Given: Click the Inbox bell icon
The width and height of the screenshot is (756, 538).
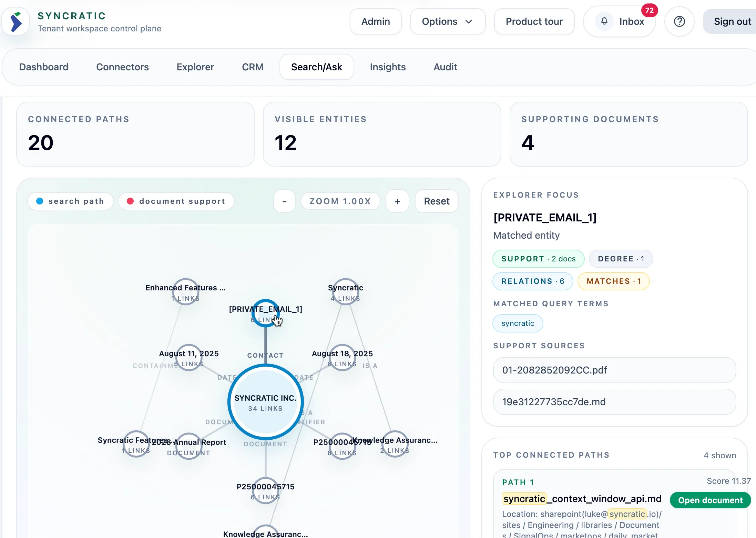Looking at the screenshot, I should point(604,21).
